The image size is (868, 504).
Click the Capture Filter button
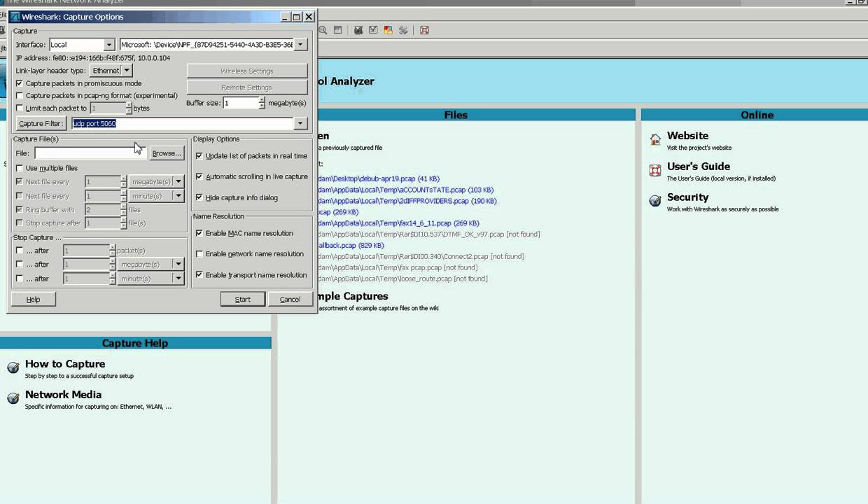point(41,124)
